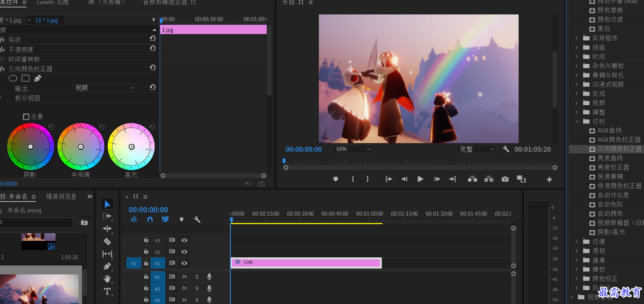Step back one frame
644x304 pixels.
pos(404,179)
